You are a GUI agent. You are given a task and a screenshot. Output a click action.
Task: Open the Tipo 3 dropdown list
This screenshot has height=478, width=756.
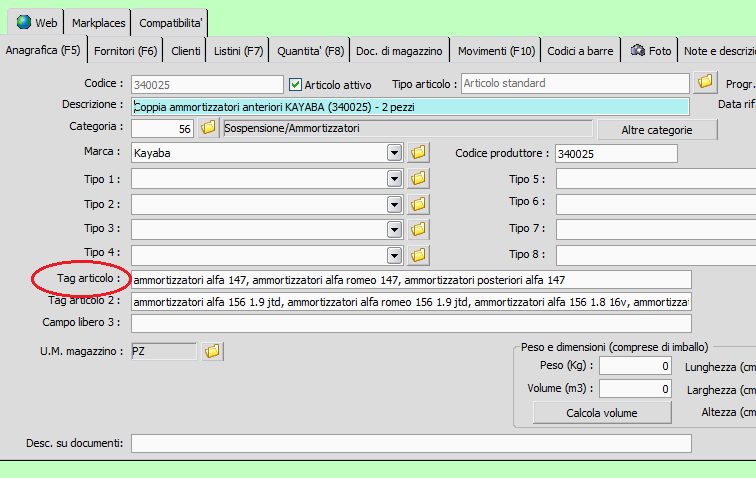click(x=395, y=229)
